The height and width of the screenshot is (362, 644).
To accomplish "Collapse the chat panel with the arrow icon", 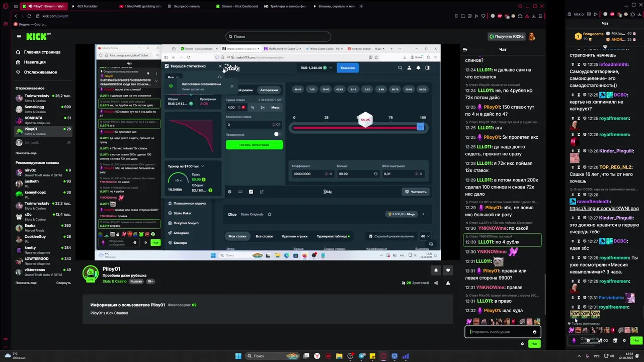I will (x=465, y=49).
